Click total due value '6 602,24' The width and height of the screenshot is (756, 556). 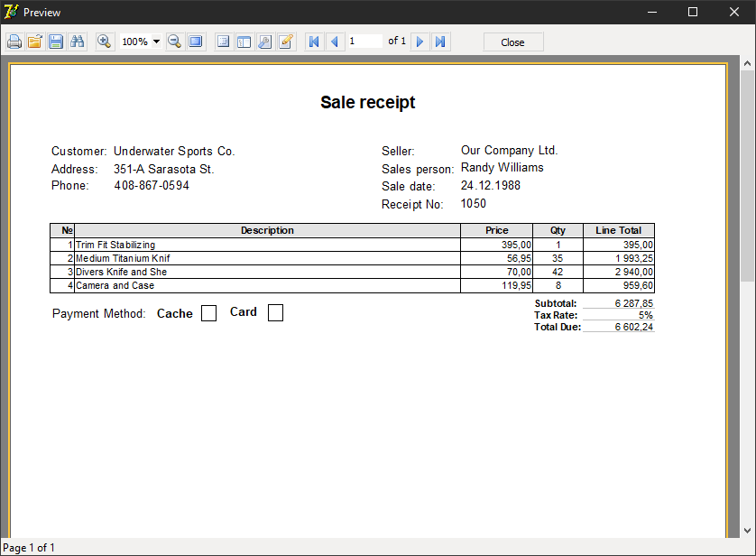(633, 327)
